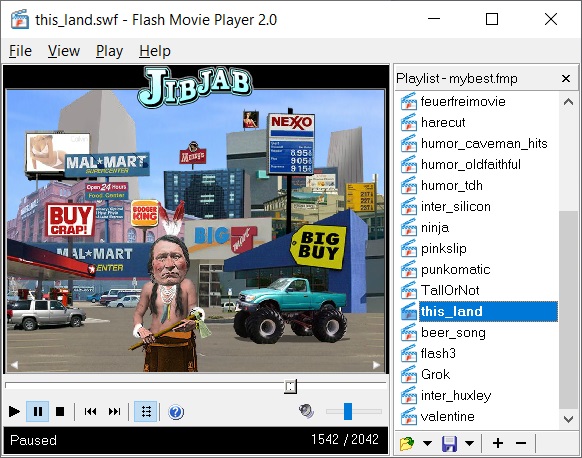The image size is (582, 458).
Task: Click the playlist scrollbar up arrow
Action: point(568,101)
